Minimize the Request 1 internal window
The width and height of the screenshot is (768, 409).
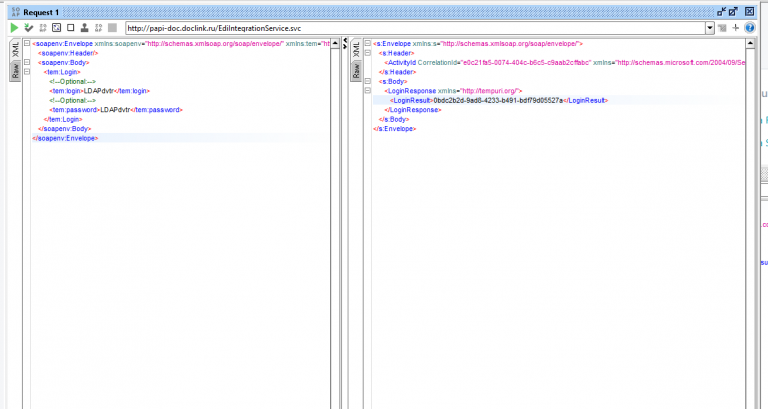721,11
